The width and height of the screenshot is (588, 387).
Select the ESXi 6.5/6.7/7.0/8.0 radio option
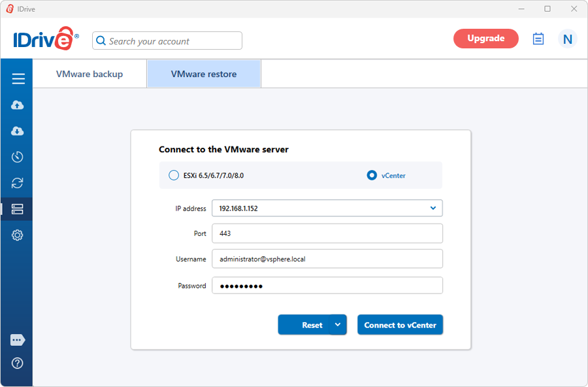pos(174,175)
